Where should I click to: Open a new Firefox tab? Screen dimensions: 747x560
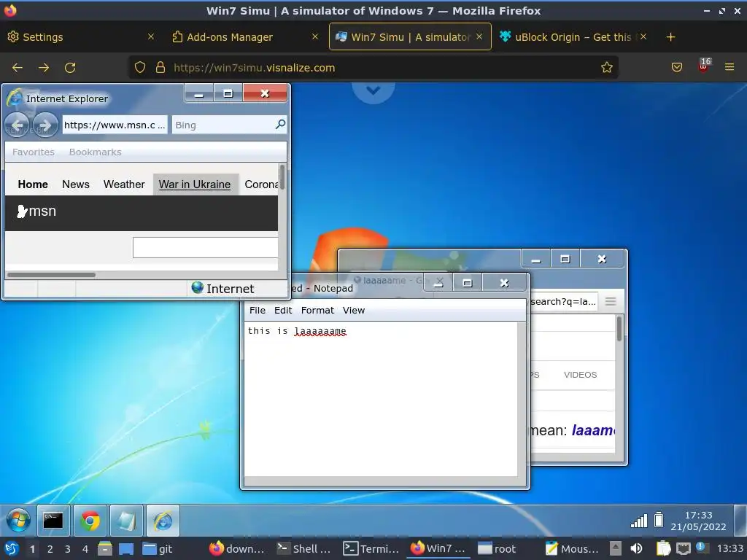click(671, 37)
